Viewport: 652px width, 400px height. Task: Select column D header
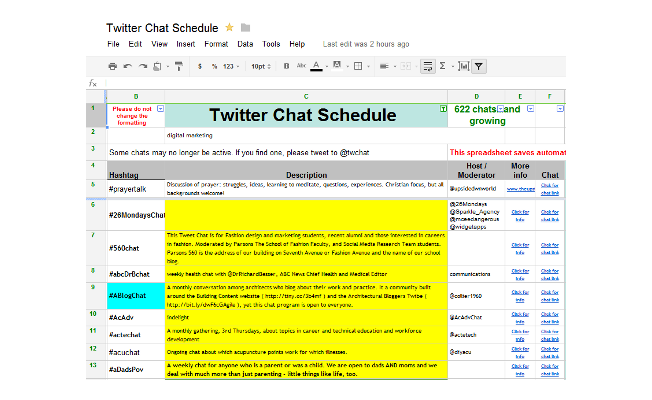(x=477, y=96)
